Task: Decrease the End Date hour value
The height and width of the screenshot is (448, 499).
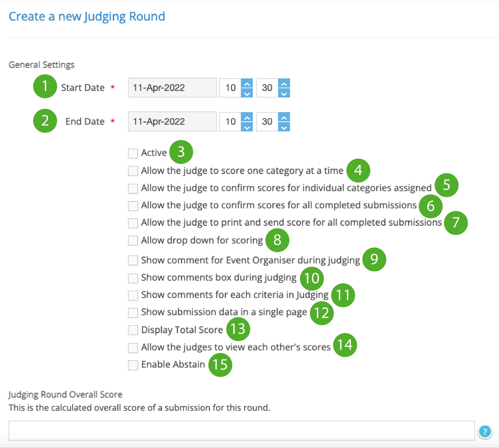Action: click(x=247, y=126)
